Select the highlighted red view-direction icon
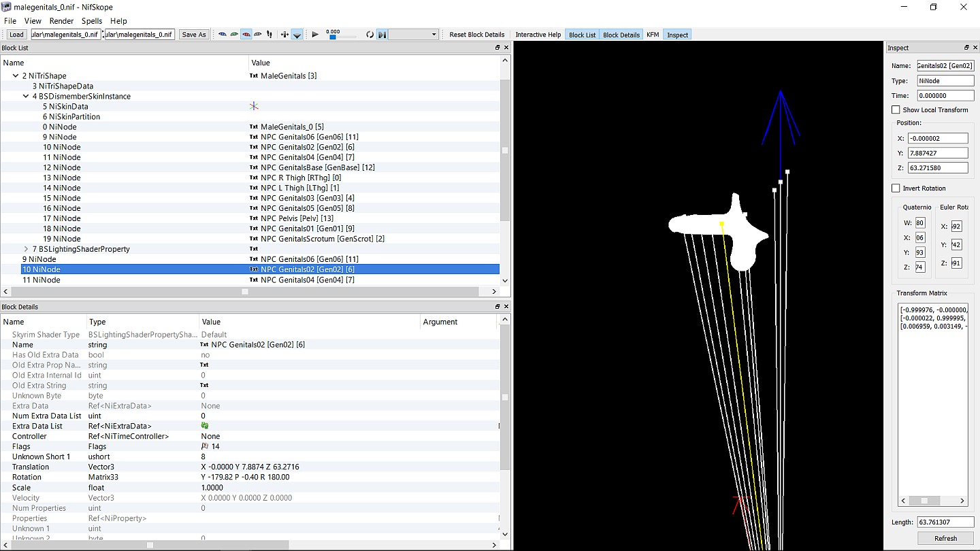The image size is (980, 551). coord(246,35)
